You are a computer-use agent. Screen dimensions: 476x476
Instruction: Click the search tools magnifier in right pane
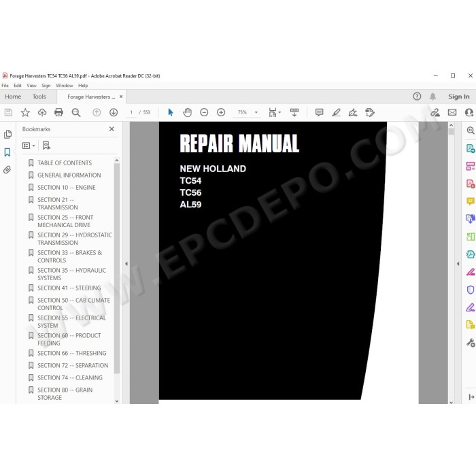471,131
